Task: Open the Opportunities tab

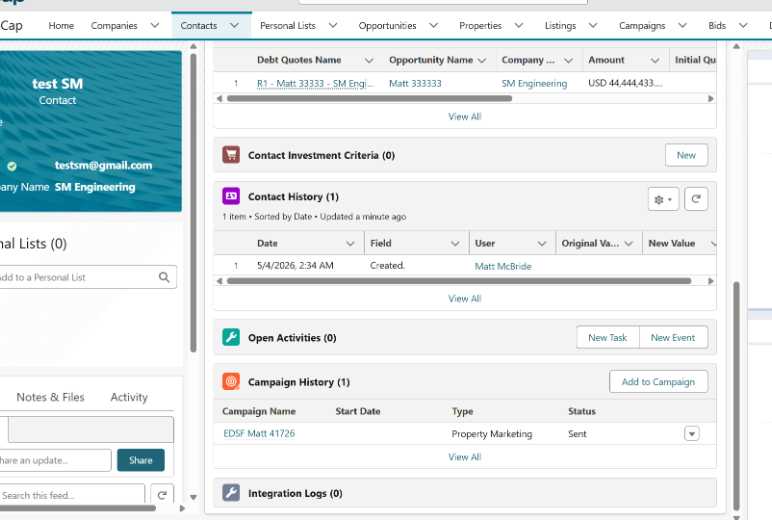Action: [387, 25]
